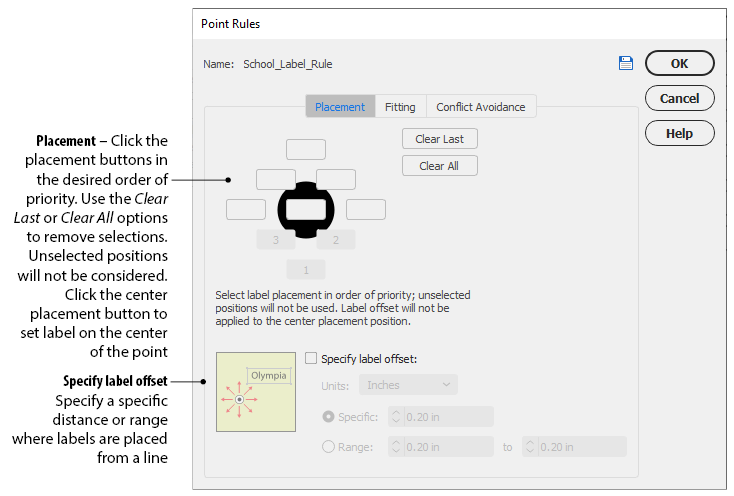Click the save rule disk icon
The width and height of the screenshot is (734, 496).
626,63
